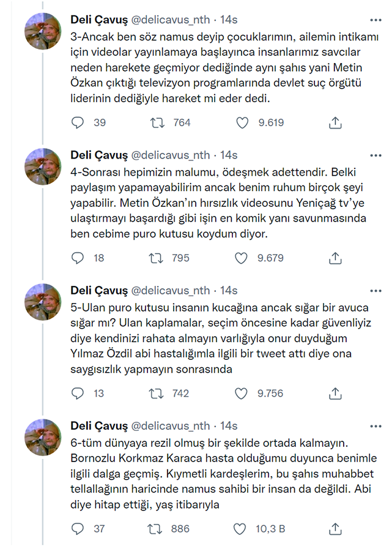The image size is (392, 546).
Task: Open Deli Çavuş profile from first tweet
Action: click(x=100, y=20)
